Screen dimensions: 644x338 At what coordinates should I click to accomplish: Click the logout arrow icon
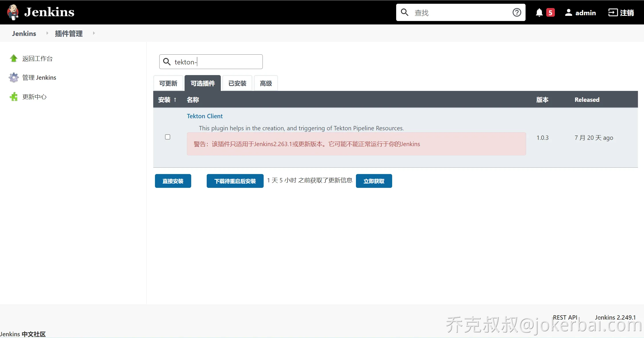[x=613, y=12]
